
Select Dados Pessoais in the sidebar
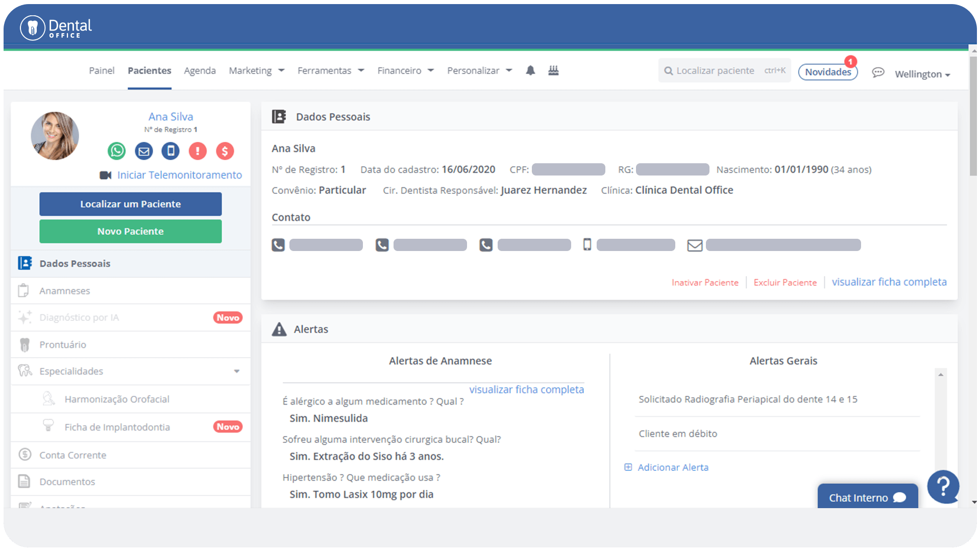(x=131, y=264)
